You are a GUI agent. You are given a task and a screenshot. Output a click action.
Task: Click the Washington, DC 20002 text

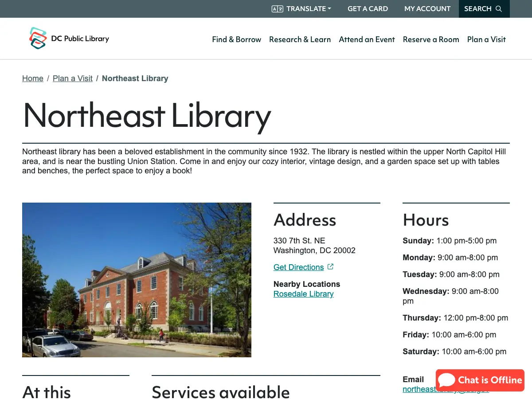pyautogui.click(x=314, y=250)
